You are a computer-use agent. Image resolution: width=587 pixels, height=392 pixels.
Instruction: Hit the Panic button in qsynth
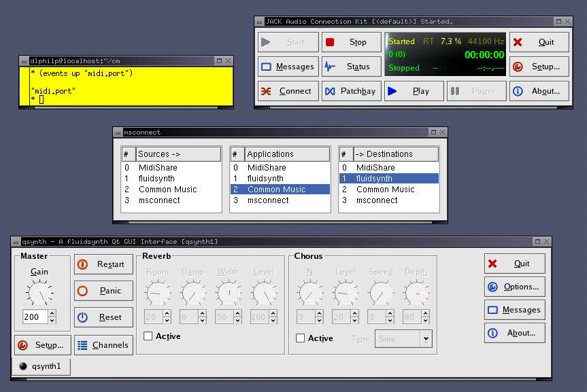point(103,291)
